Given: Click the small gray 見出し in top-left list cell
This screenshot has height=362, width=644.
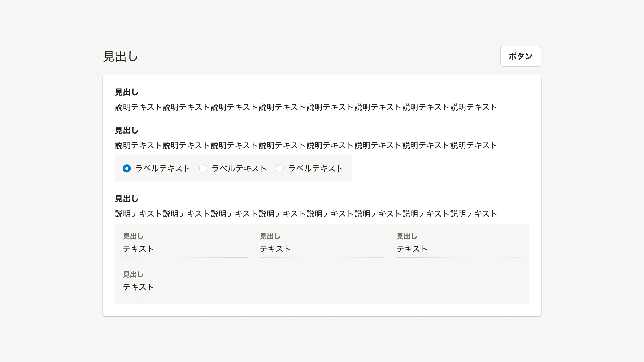Looking at the screenshot, I should click(133, 236).
